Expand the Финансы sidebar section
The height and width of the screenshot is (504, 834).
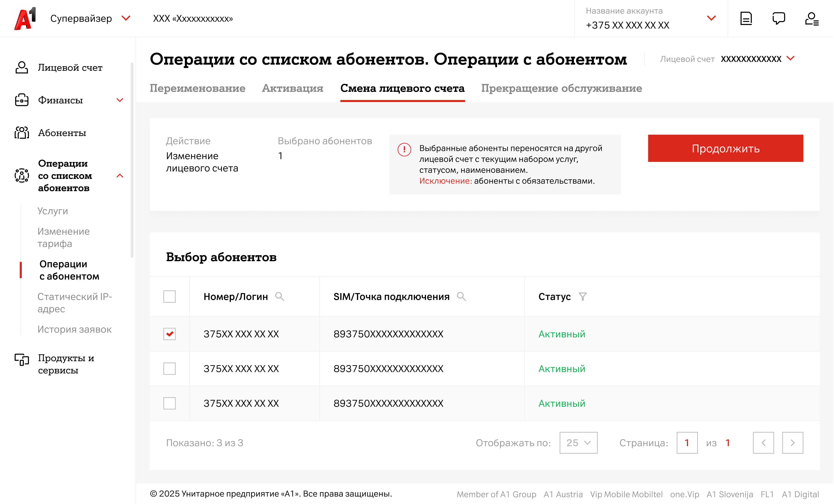tap(120, 100)
